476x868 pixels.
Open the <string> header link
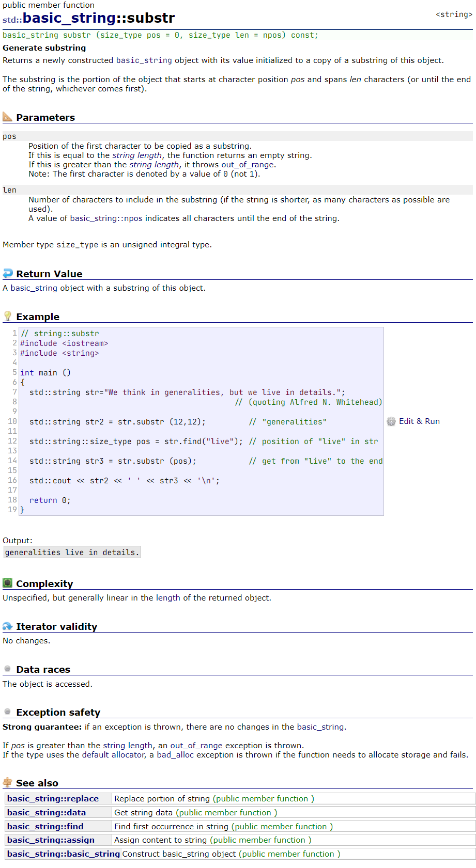[454, 14]
